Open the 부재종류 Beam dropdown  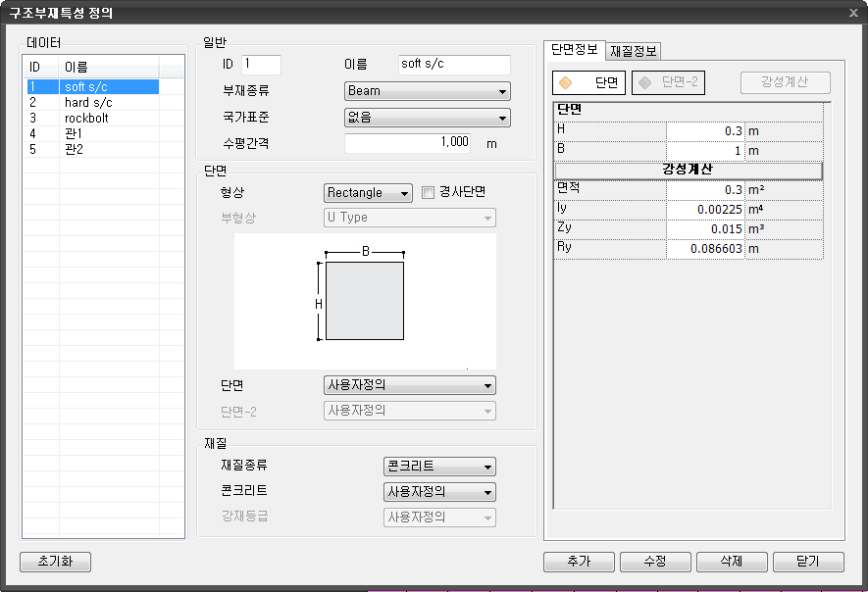click(427, 91)
